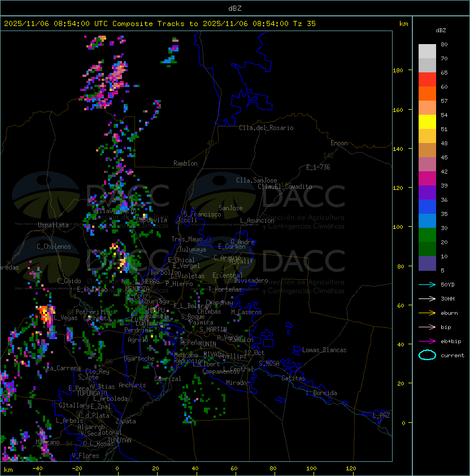Viewport: 470px width, 476px height.
Task: Click the Carrizal map label
Action: click(168, 379)
